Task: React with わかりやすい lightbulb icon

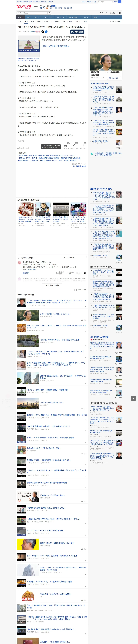Action: [74, 146]
